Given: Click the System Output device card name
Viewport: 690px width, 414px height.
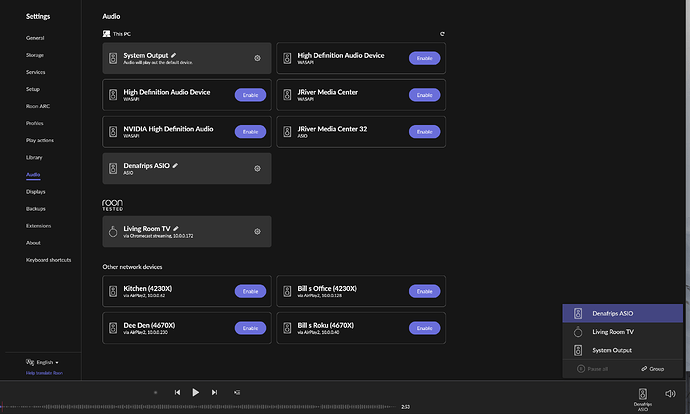Looking at the screenshot, I should pos(145,55).
